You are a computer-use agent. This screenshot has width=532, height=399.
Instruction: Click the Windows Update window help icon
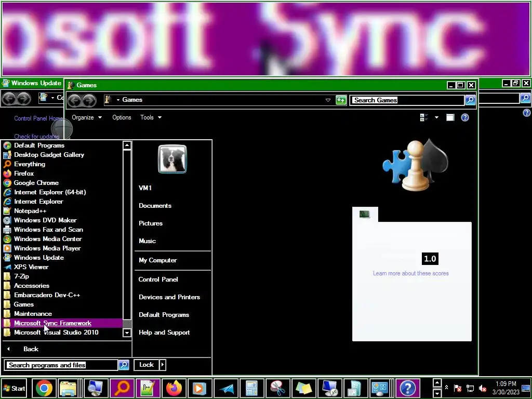point(527,113)
